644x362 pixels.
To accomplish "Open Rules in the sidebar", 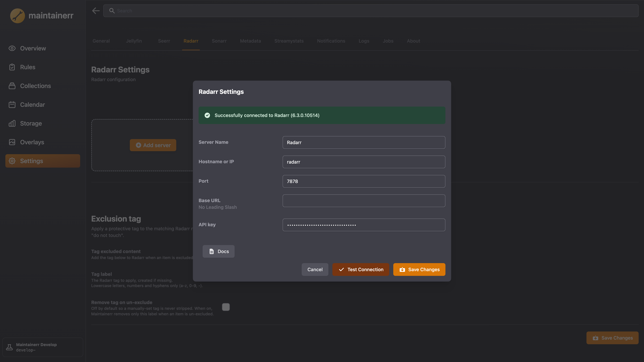I will (42, 67).
